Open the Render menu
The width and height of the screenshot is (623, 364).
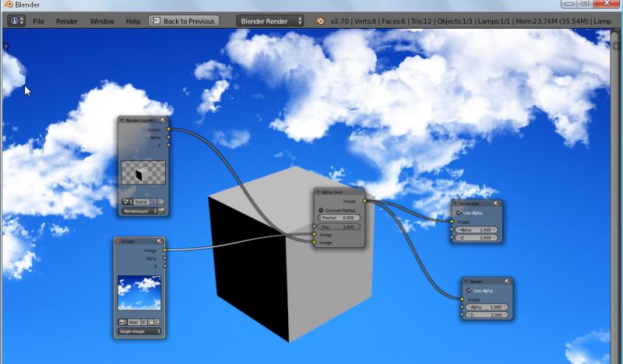click(67, 22)
